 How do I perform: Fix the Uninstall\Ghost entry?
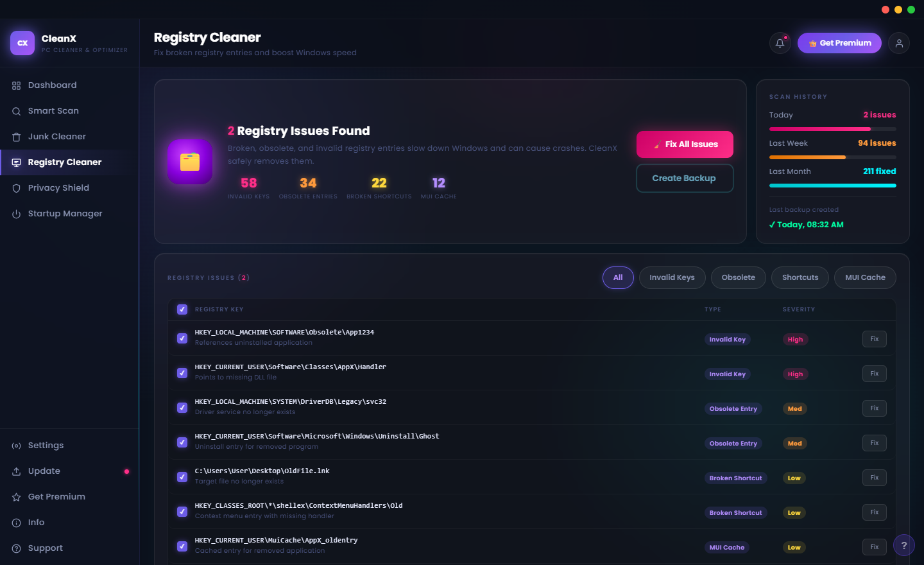point(875,443)
